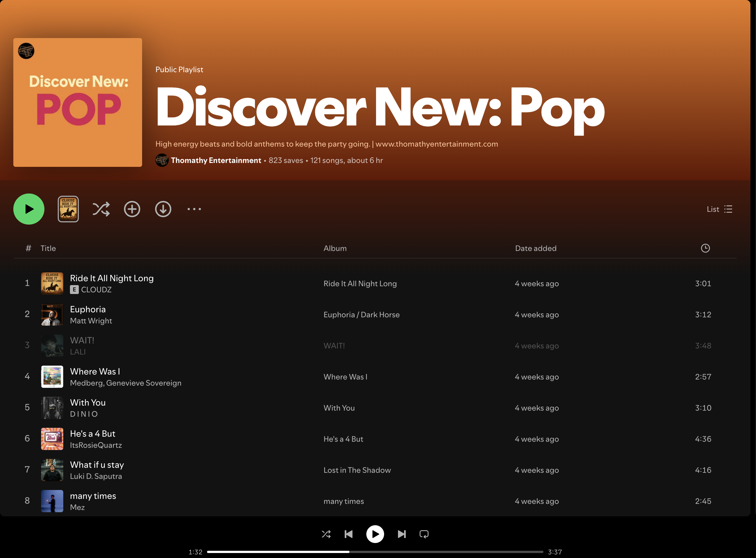Click the Discover New: Pop cover art
Image resolution: width=756 pixels, height=558 pixels.
78,102
